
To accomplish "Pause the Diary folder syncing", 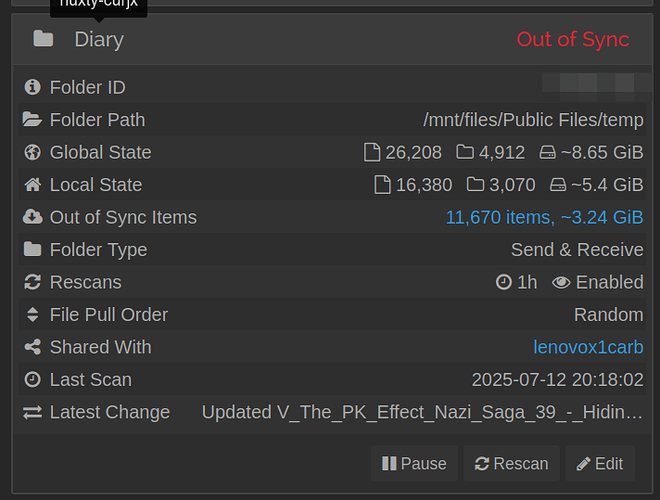I will (x=414, y=463).
